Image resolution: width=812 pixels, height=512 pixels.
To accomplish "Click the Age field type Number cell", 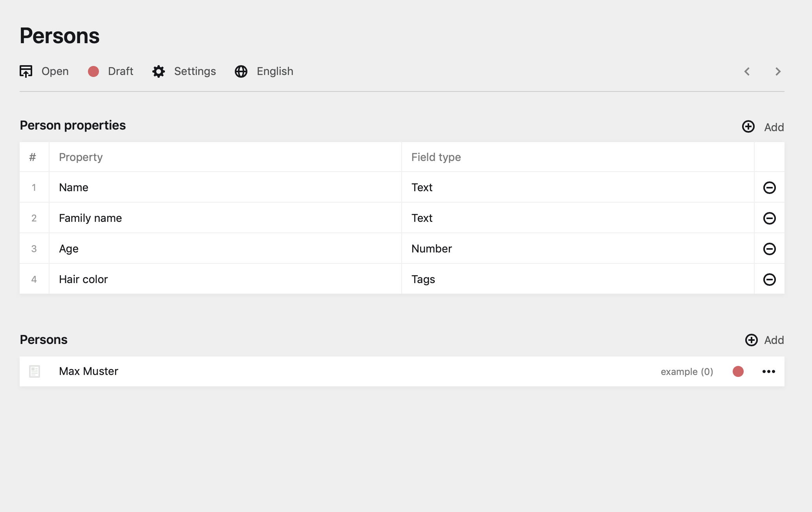I will click(x=432, y=249).
